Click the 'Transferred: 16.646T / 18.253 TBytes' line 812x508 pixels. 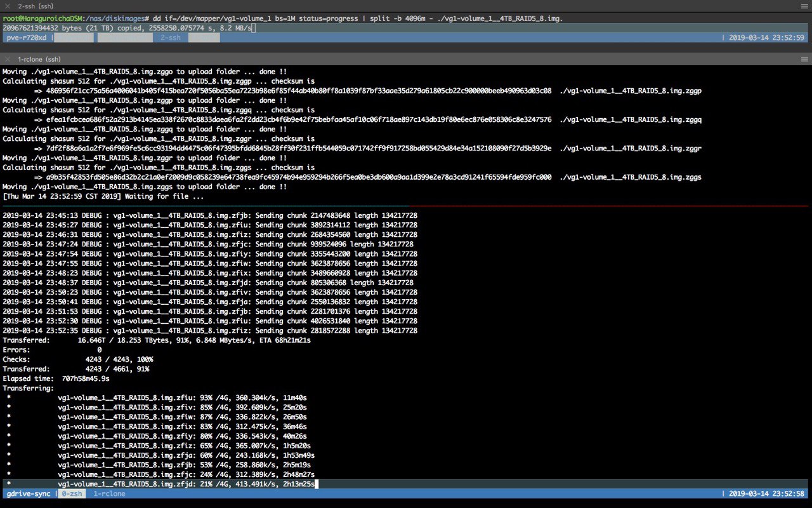pos(157,340)
